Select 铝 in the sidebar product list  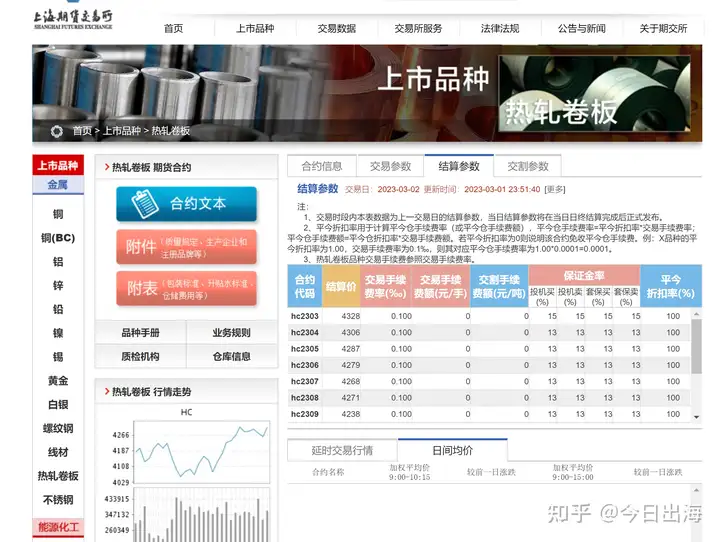58,262
